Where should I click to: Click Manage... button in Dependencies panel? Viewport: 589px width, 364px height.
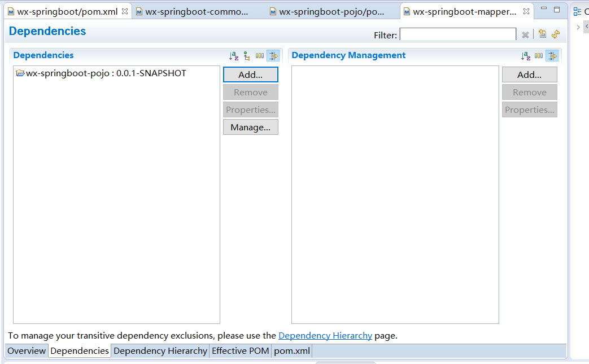(x=251, y=127)
